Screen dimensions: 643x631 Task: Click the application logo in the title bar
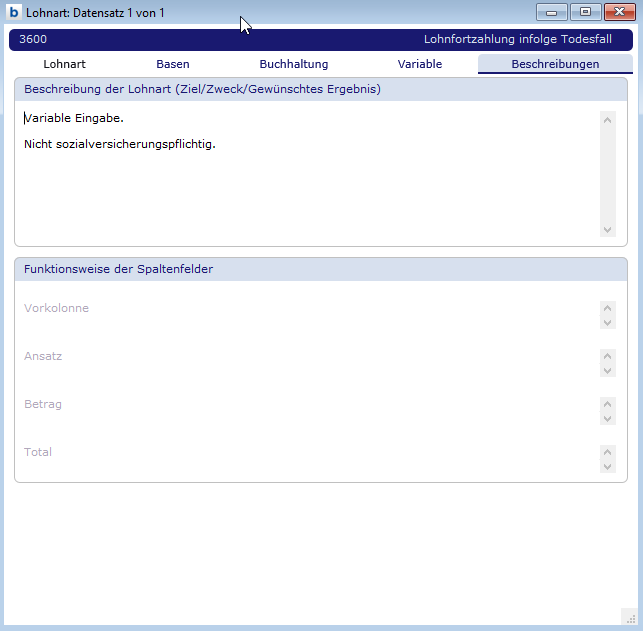tap(14, 13)
